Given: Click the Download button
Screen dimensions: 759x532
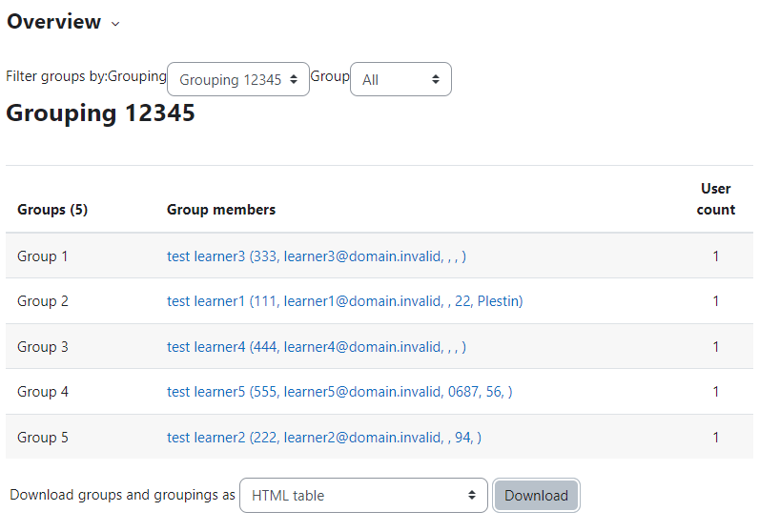Looking at the screenshot, I should point(536,495).
